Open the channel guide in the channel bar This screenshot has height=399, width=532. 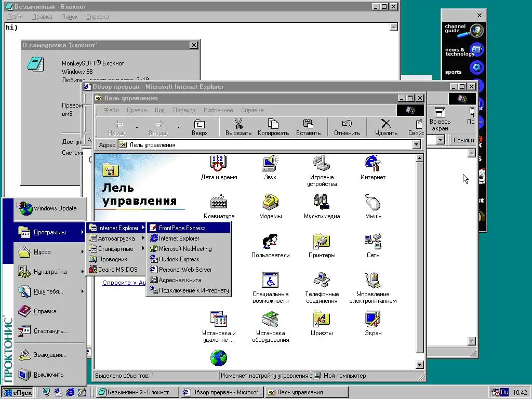coord(463,30)
